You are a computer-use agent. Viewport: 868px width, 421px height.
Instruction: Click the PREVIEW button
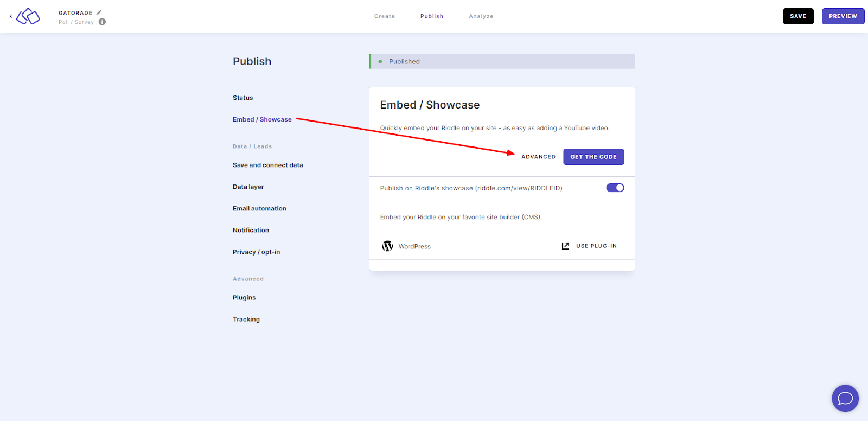[843, 16]
